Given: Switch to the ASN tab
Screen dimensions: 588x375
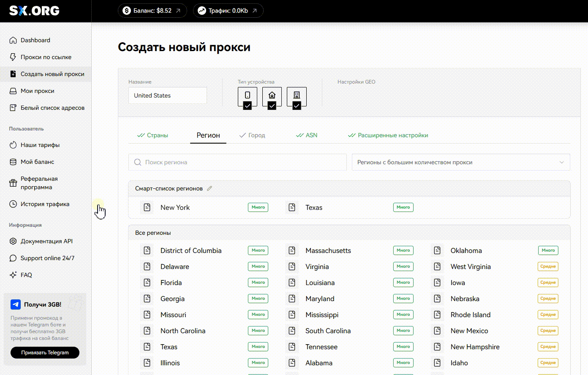Looking at the screenshot, I should click(x=307, y=135).
